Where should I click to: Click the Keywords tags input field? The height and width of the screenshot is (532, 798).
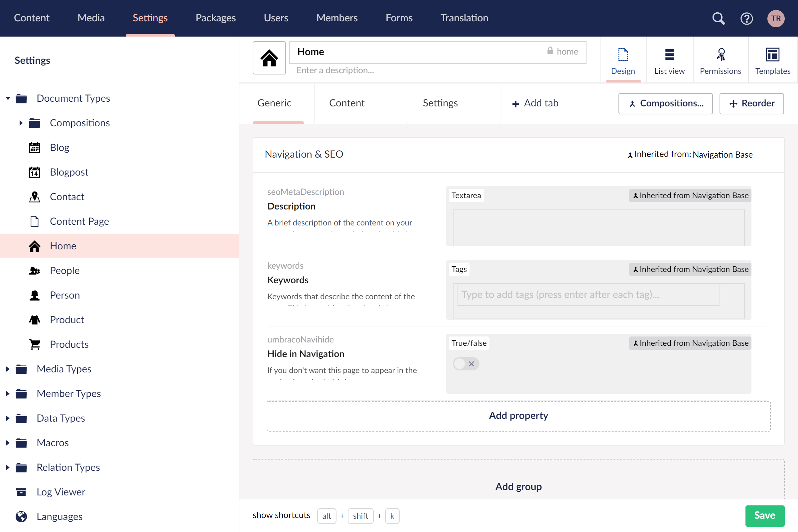[x=588, y=295]
